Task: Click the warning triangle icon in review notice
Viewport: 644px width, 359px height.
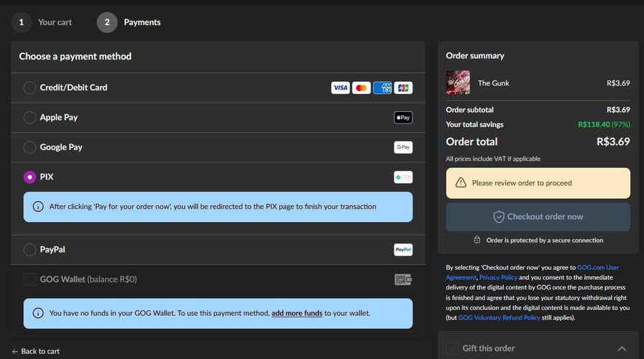Action: tap(461, 182)
